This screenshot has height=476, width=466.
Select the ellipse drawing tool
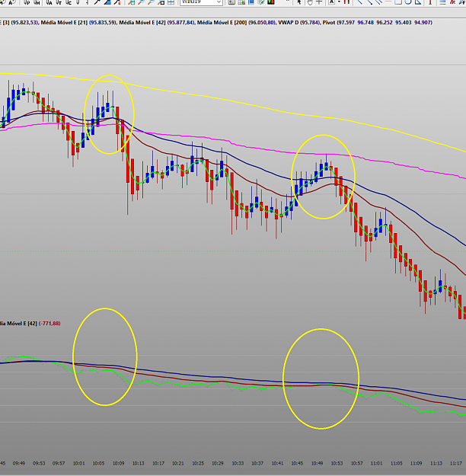pos(408,2)
